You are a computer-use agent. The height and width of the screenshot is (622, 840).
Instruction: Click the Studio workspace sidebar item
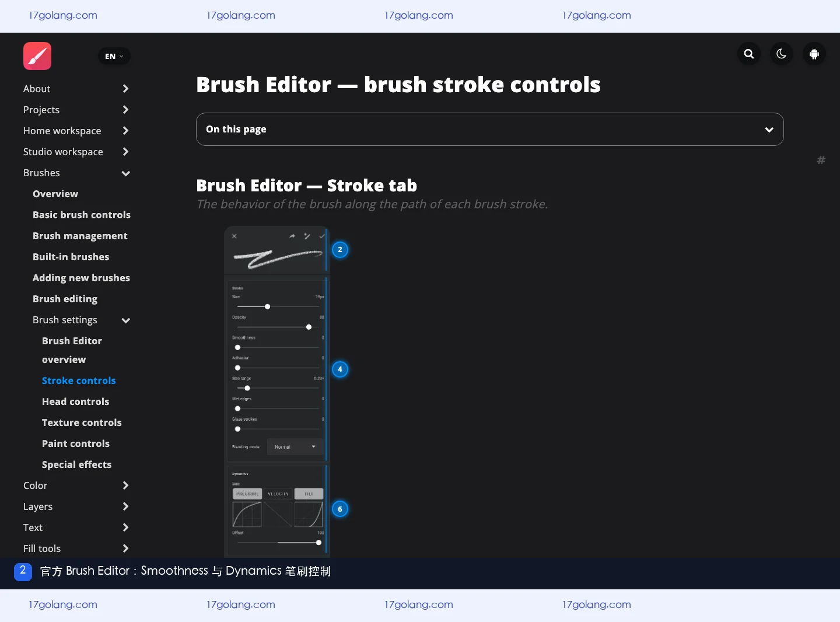tap(63, 152)
